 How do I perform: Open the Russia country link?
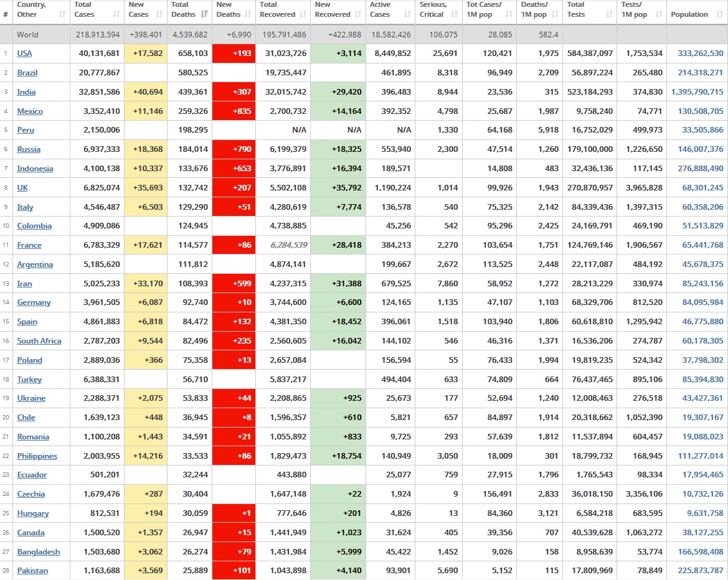tap(29, 149)
